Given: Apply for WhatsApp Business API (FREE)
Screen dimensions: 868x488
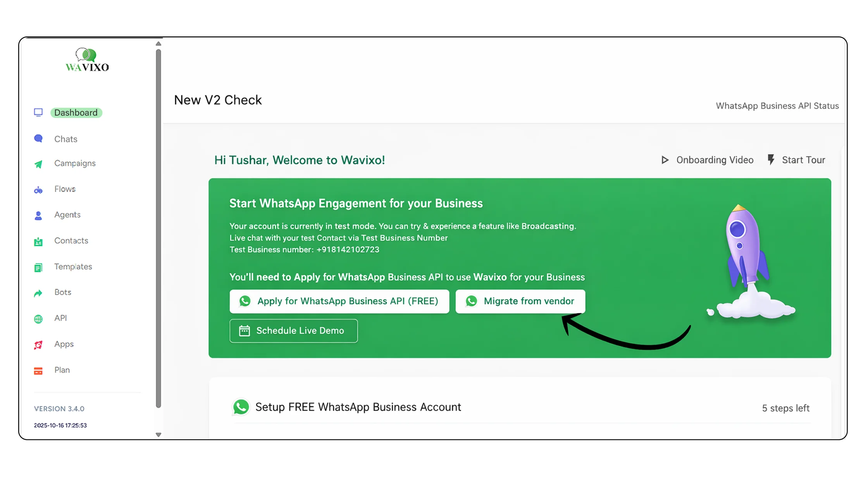Looking at the screenshot, I should tap(339, 301).
